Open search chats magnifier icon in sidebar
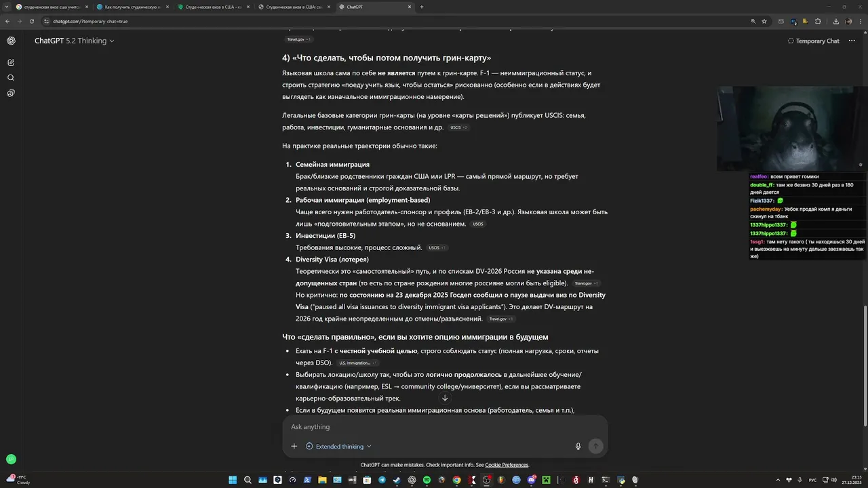Image resolution: width=868 pixels, height=488 pixels. (x=11, y=78)
